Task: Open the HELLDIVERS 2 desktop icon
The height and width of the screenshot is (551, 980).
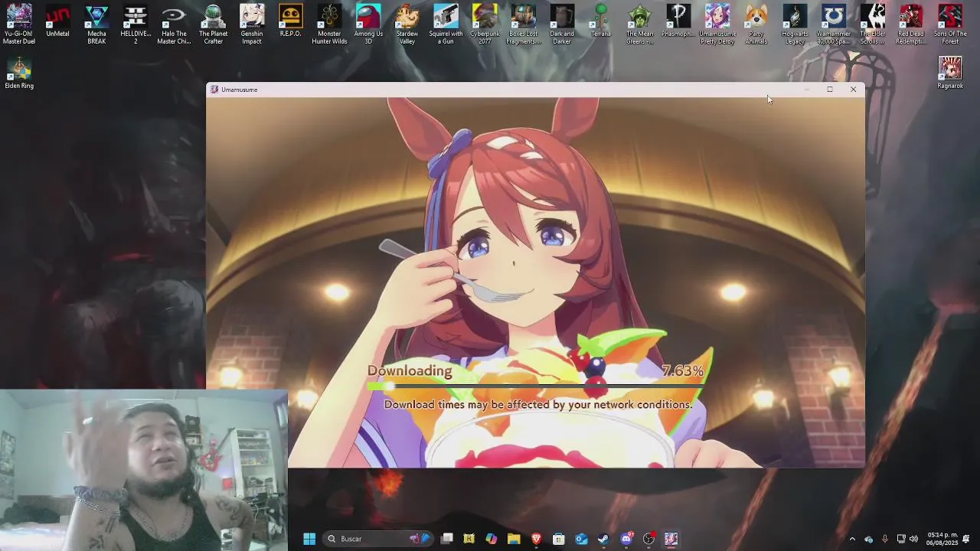Action: pos(136,24)
